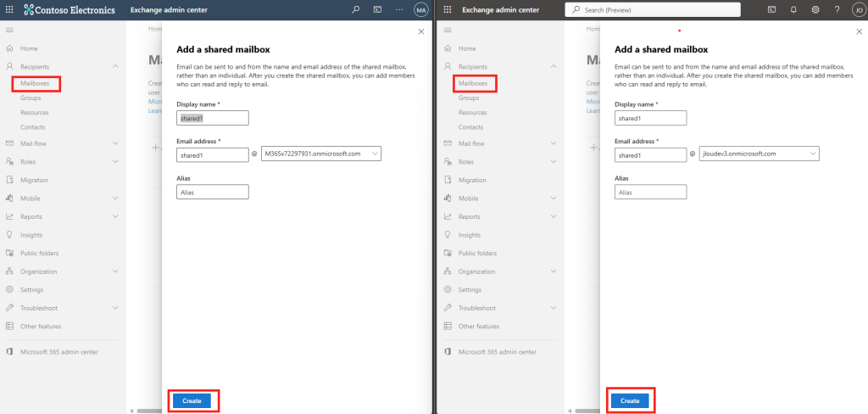Click search magnifier icon in left window
This screenshot has height=414, width=868.
(356, 9)
